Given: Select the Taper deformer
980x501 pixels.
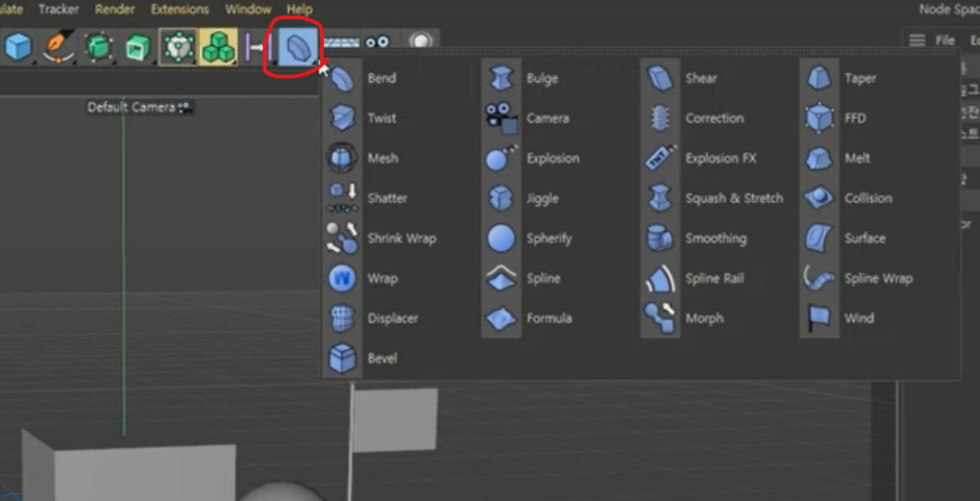Looking at the screenshot, I should pos(841,78).
